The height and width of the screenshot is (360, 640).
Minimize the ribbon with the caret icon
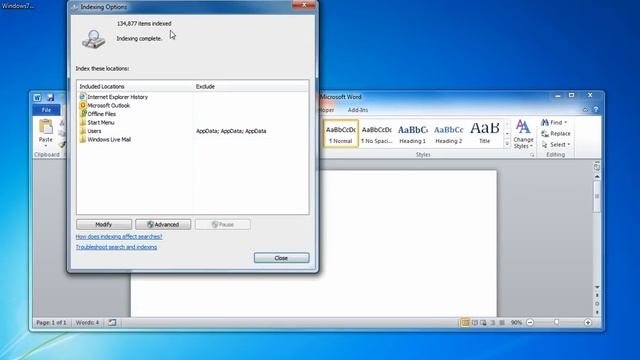pyautogui.click(x=585, y=110)
